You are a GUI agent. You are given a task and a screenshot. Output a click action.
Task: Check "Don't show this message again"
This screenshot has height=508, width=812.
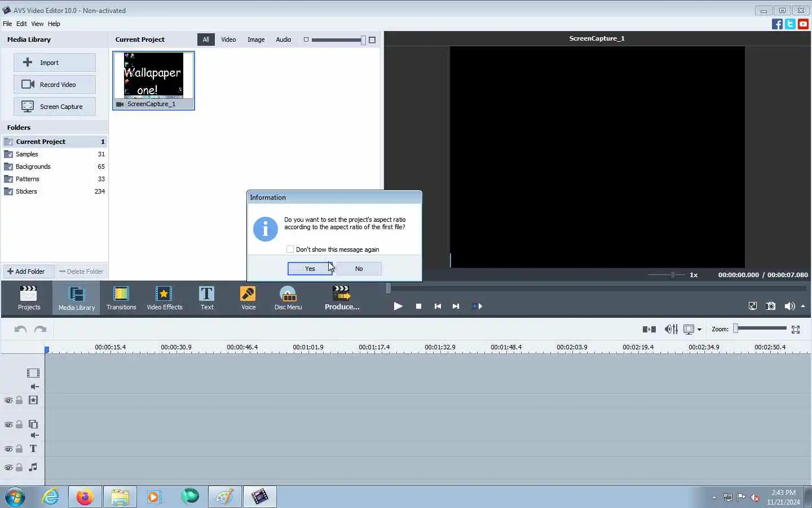pyautogui.click(x=290, y=249)
